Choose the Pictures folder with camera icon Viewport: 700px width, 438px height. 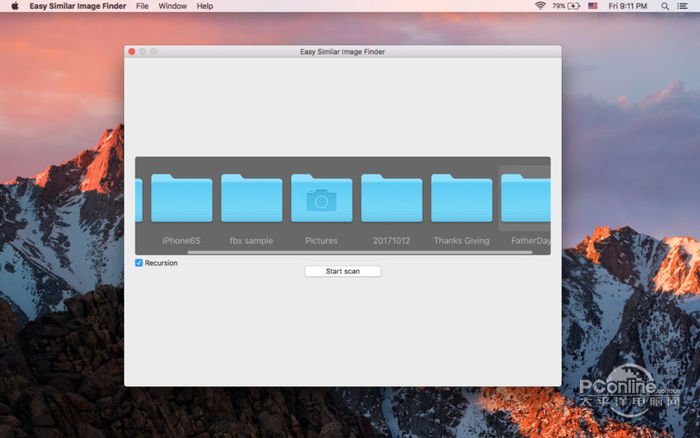(x=321, y=198)
